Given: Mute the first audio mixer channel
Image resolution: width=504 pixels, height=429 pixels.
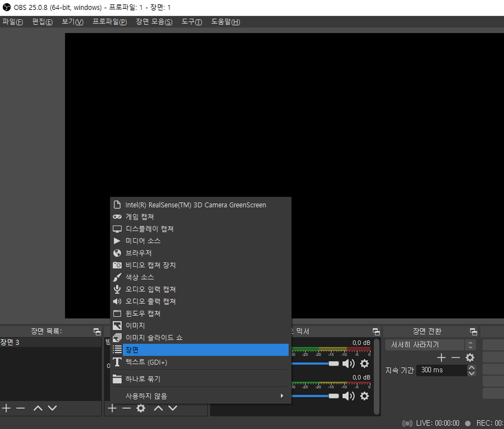Looking at the screenshot, I should click(x=348, y=363).
